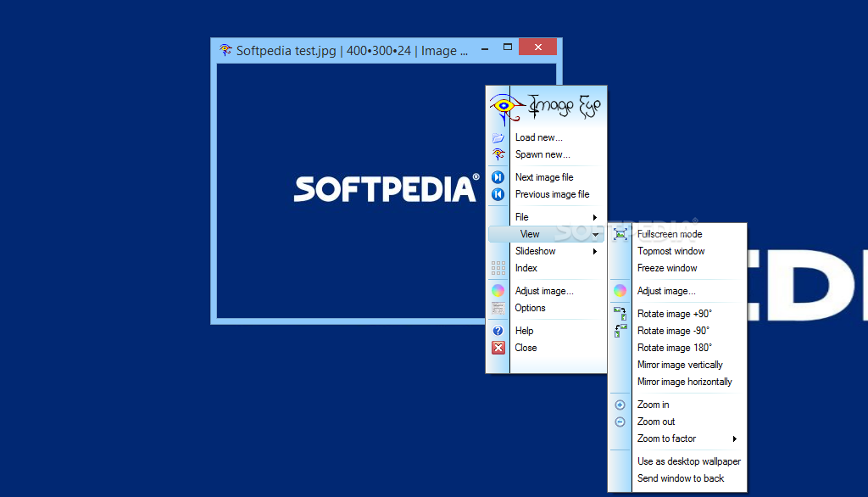Close the Image Eye window with X
The image size is (868, 497).
point(537,47)
